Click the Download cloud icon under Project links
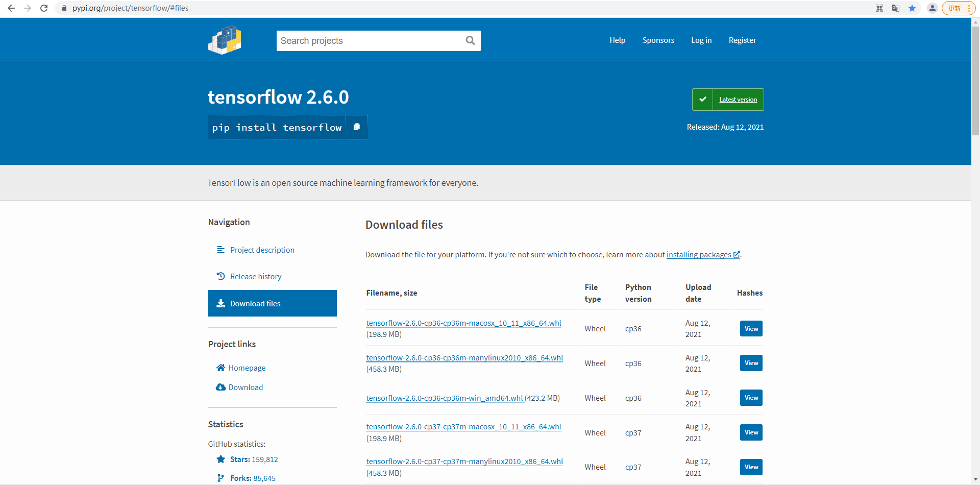Viewport: 980px width, 485px height. coord(220,387)
